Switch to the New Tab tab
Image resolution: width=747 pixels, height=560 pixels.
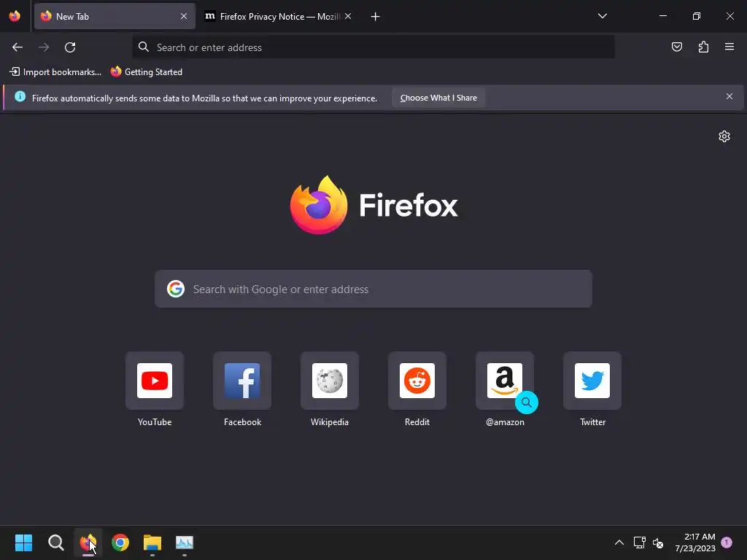click(115, 16)
